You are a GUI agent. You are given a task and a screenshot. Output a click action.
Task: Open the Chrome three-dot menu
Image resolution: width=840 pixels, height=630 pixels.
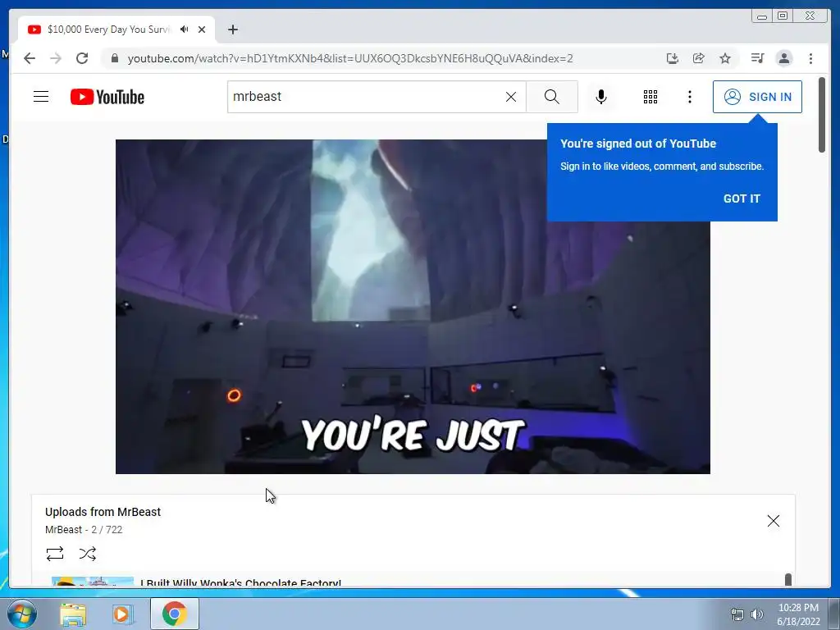pyautogui.click(x=810, y=58)
